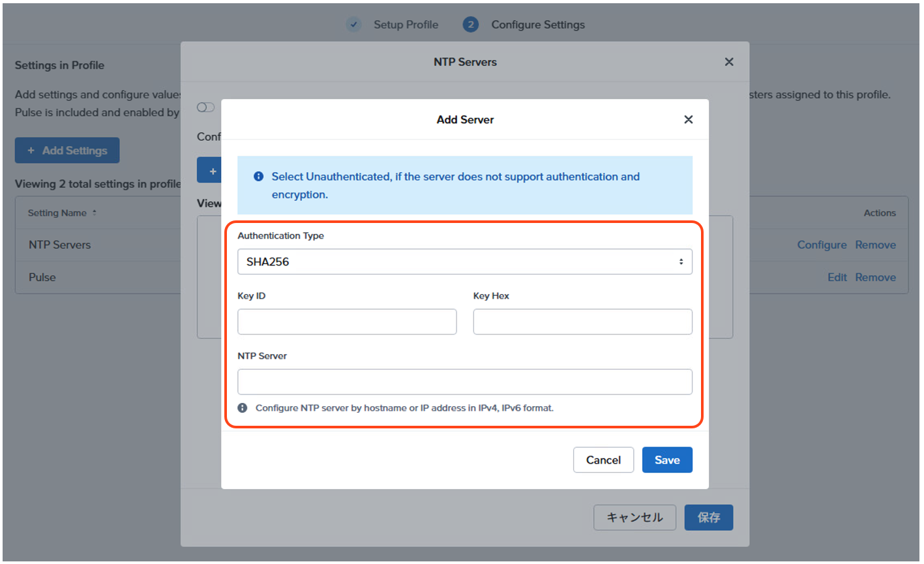Toggle the switch in NTP Servers dialog
Viewport: 924px width, 564px height.
[x=205, y=108]
